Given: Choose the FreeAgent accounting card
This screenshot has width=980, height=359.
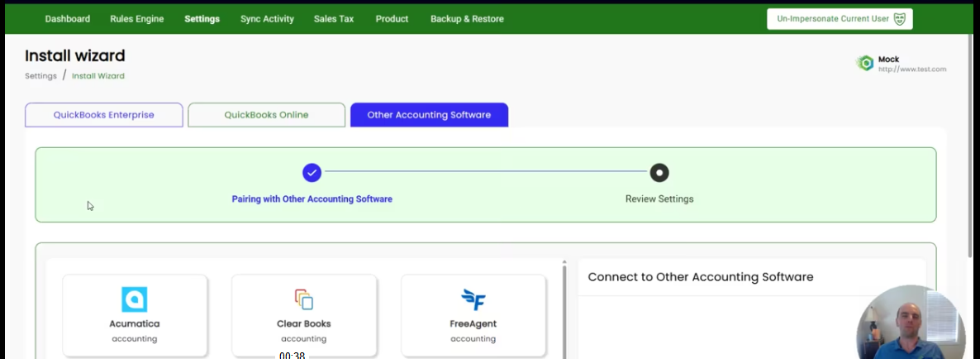Looking at the screenshot, I should click(473, 315).
